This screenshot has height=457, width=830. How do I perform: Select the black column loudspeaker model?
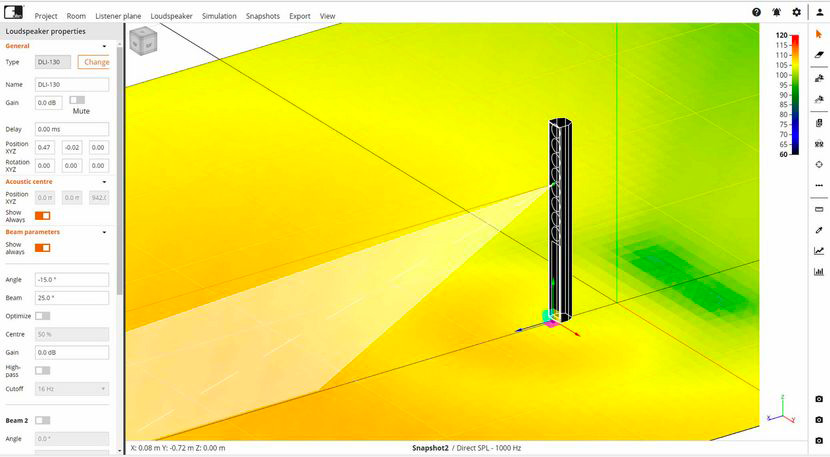coord(560,220)
